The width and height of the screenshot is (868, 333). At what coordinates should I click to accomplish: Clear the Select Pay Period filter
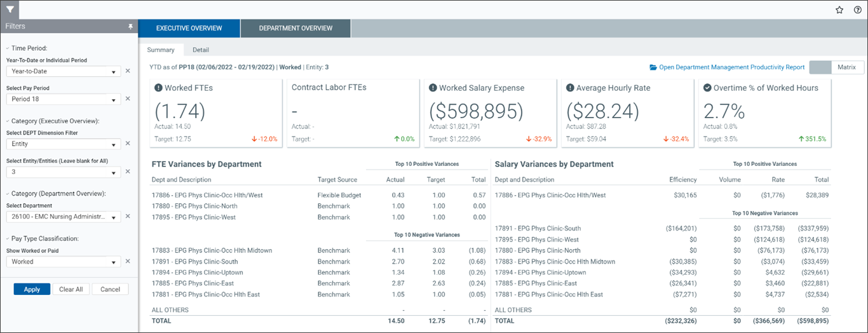click(x=128, y=99)
